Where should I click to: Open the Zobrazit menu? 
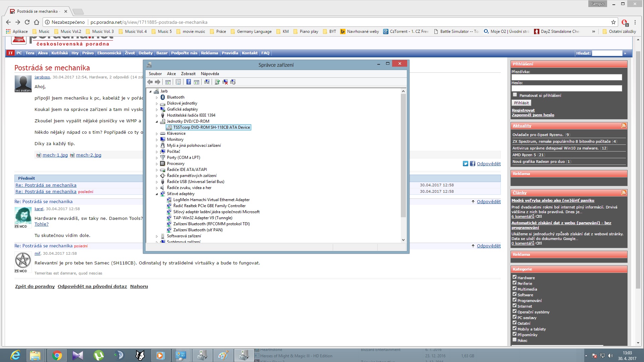[x=188, y=74]
